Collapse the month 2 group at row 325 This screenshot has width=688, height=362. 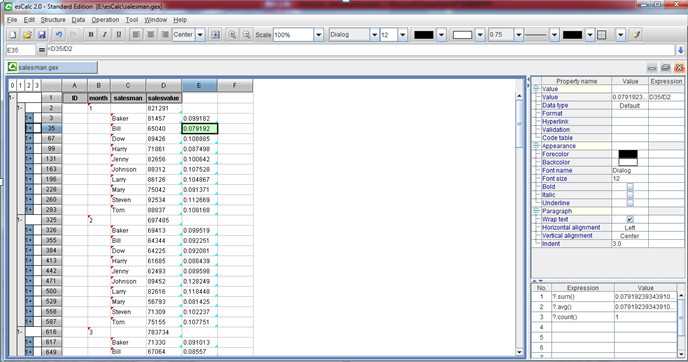pos(20,220)
